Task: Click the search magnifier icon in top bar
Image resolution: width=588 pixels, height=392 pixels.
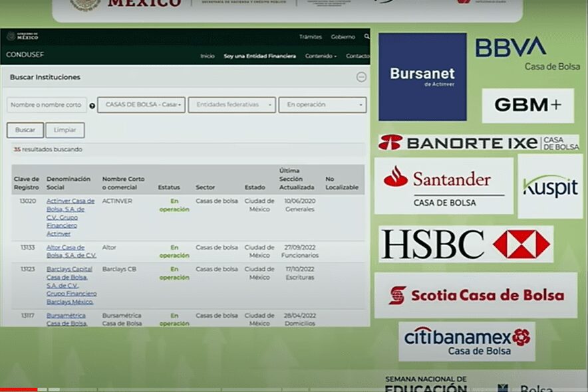Action: click(x=367, y=37)
